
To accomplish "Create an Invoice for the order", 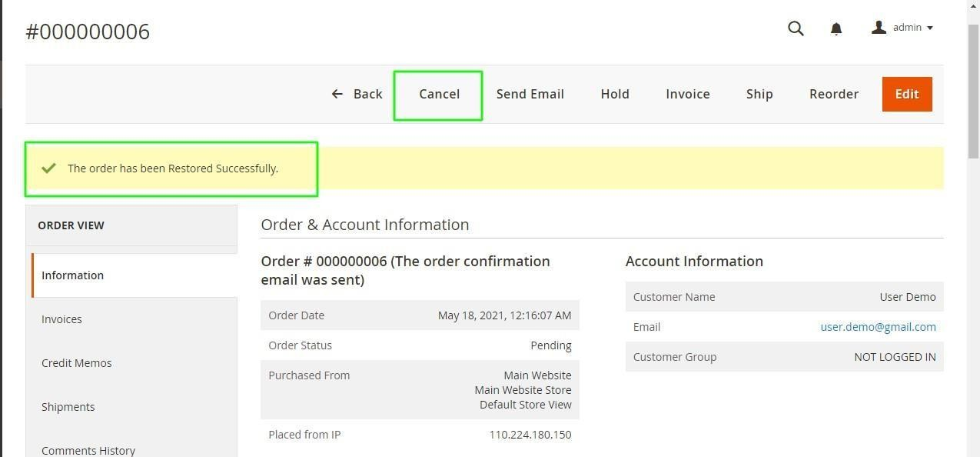I will point(687,94).
